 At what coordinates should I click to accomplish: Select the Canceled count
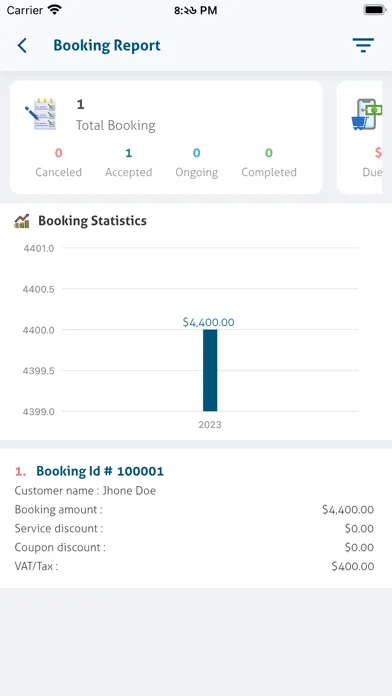[59, 154]
